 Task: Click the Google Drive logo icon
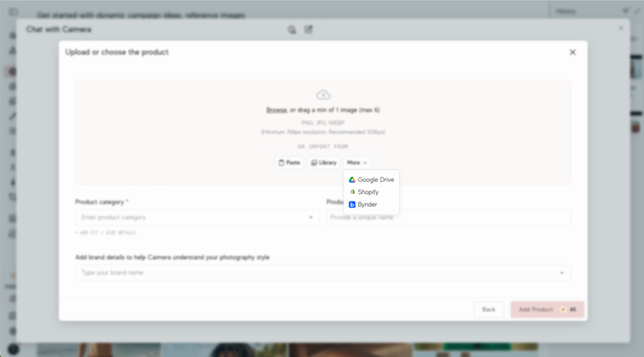(352, 179)
